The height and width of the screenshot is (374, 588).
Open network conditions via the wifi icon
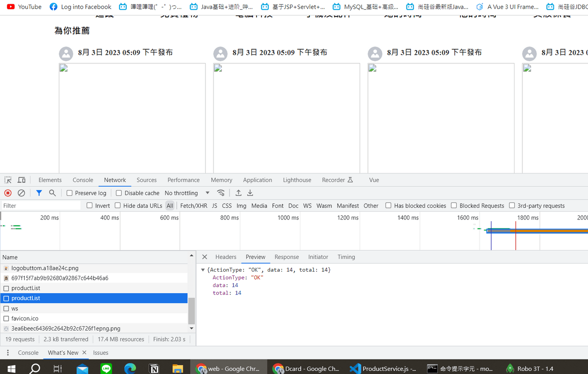pos(221,193)
